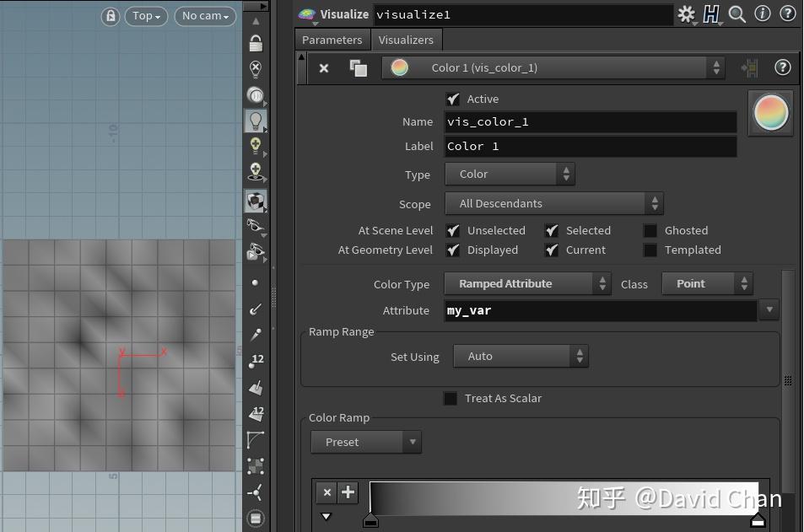This screenshot has height=532, width=804.
Task: Click the point numbers display icon
Action: coord(255,362)
